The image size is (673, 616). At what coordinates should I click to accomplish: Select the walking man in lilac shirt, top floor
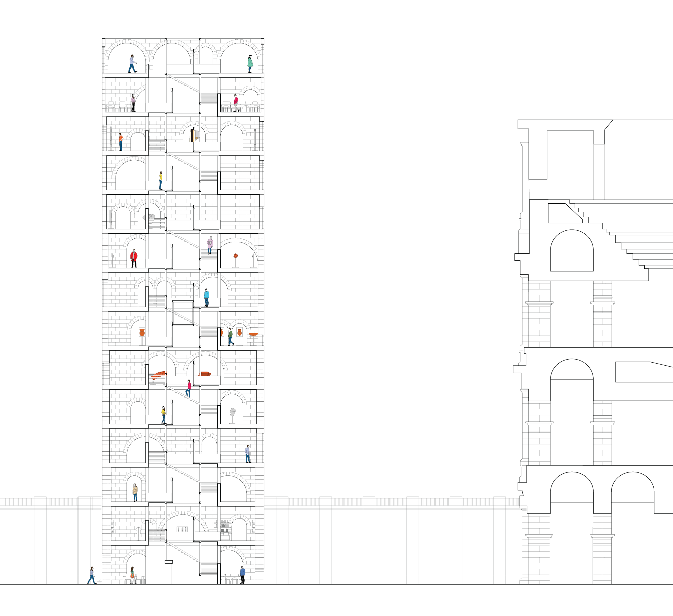pyautogui.click(x=133, y=64)
